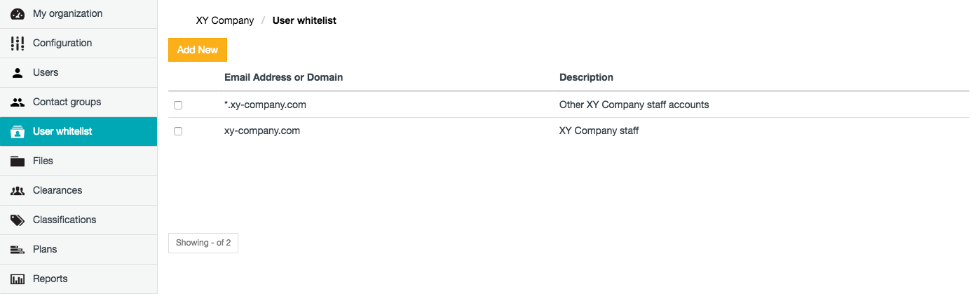Click the Classifications tag icon
980x294 pixels.
coord(18,220)
